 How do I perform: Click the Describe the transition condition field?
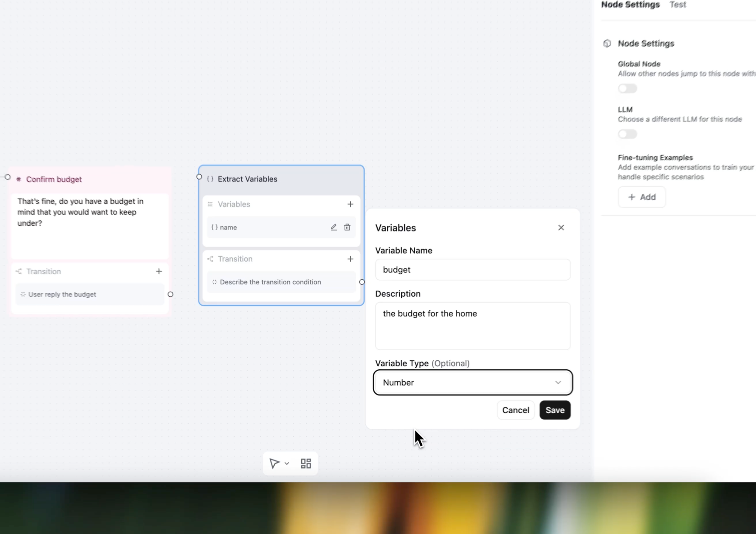point(281,282)
